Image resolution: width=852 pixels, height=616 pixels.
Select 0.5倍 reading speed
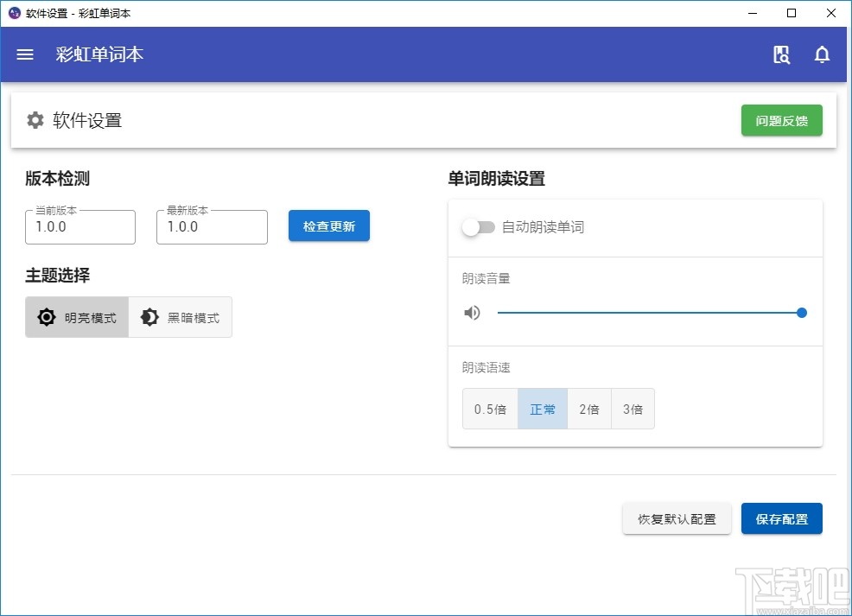[490, 409]
